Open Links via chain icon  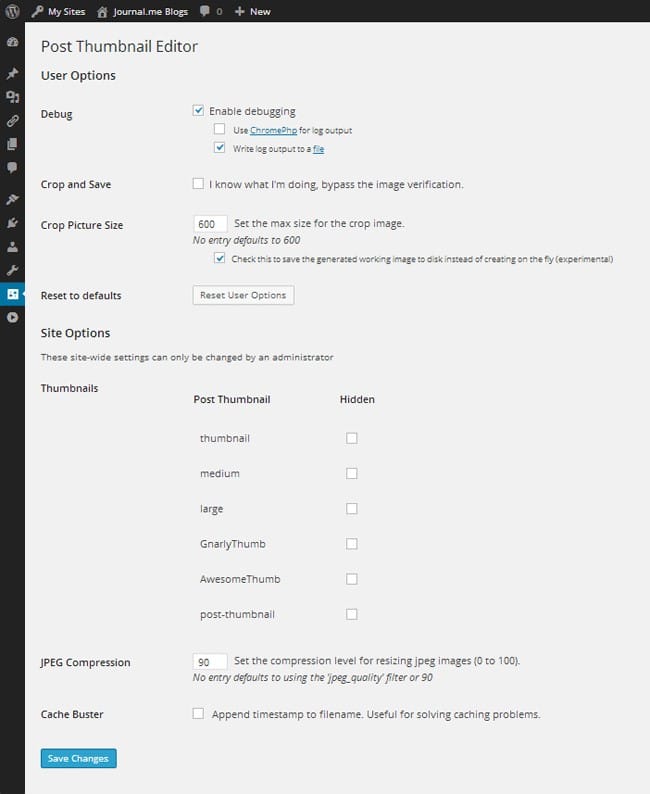coord(12,120)
